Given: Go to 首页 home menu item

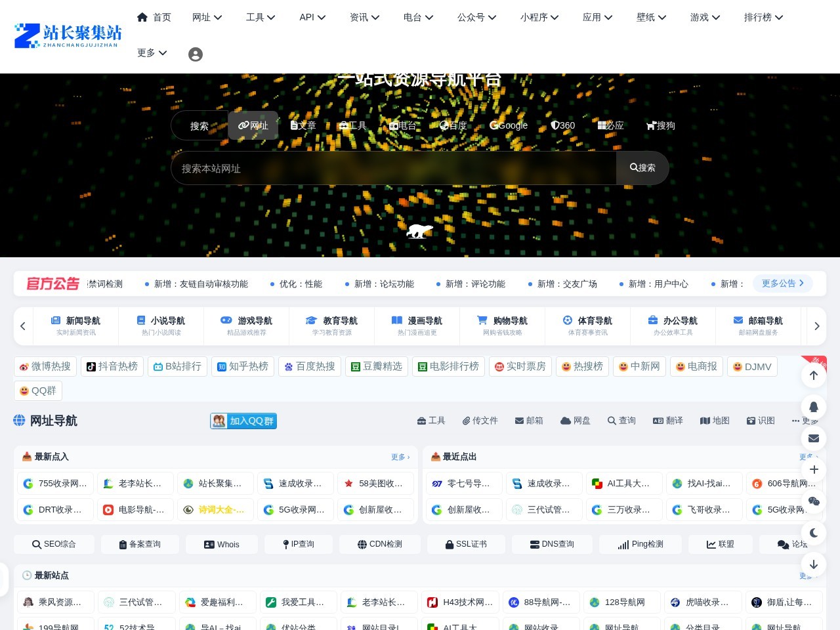Looking at the screenshot, I should 154,18.
